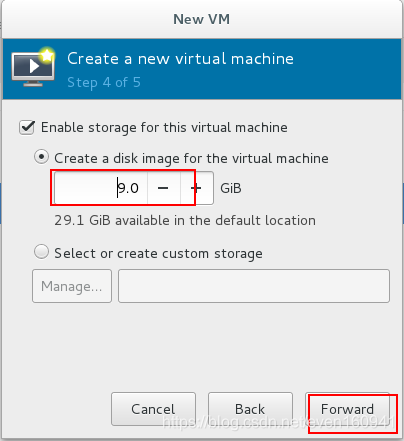Cancel the New VM wizard

coord(153,409)
